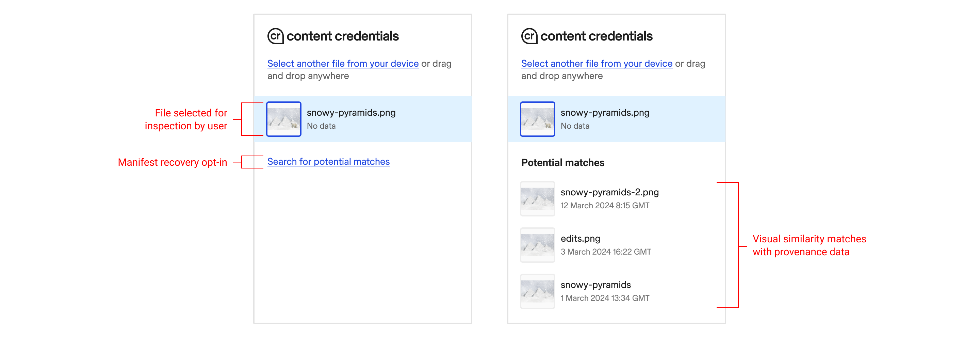
Task: Open the edits.png match thumbnail
Action: click(x=538, y=245)
